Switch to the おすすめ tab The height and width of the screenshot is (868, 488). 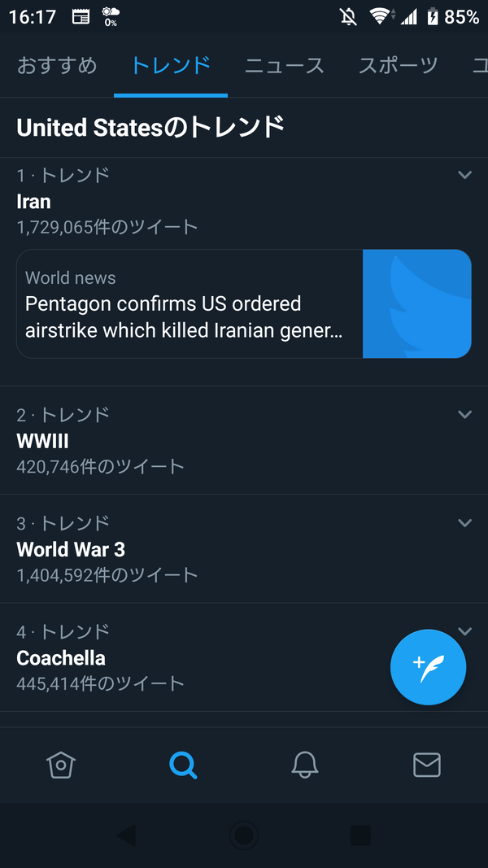(57, 66)
